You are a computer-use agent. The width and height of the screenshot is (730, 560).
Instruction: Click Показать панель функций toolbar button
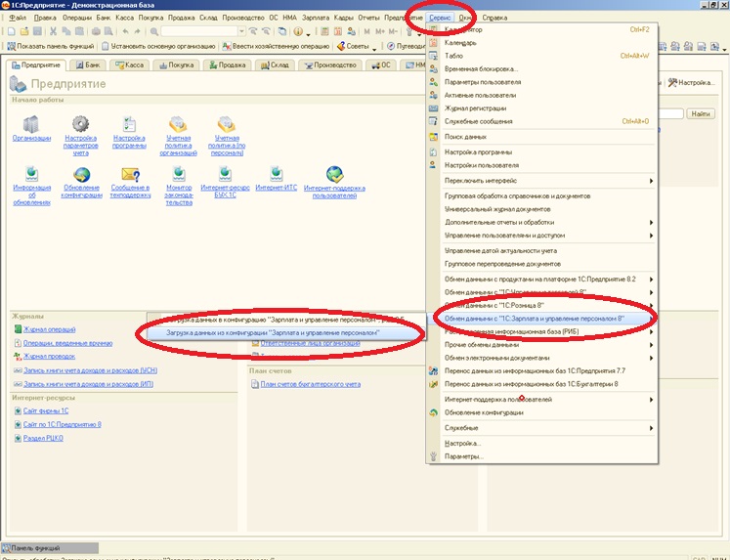click(51, 46)
